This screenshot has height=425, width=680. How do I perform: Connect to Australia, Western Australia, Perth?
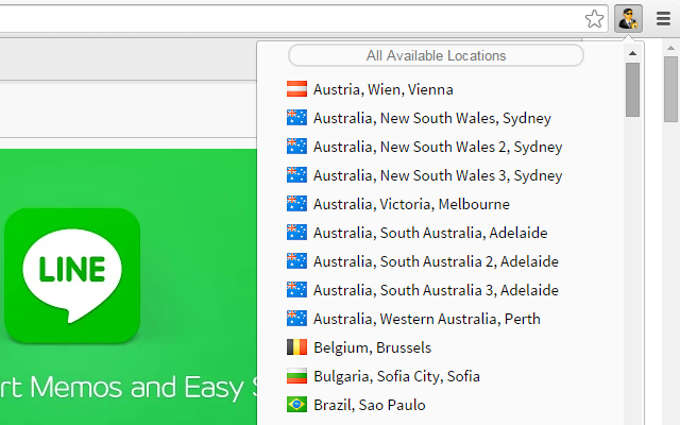(414, 319)
